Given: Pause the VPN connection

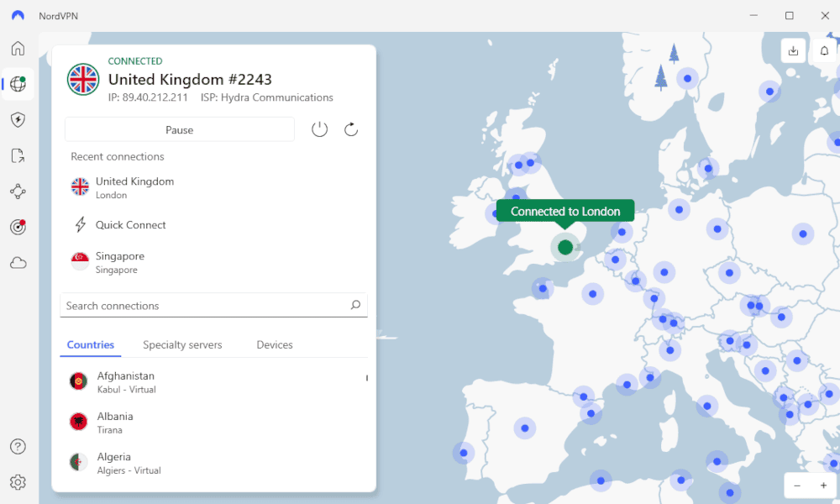Looking at the screenshot, I should tap(180, 129).
